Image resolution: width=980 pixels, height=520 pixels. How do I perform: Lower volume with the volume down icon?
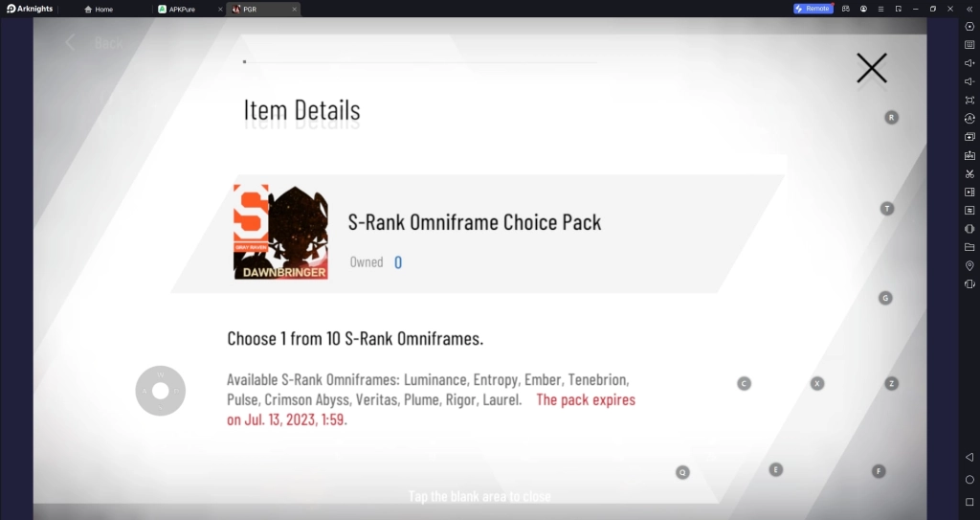pos(969,81)
